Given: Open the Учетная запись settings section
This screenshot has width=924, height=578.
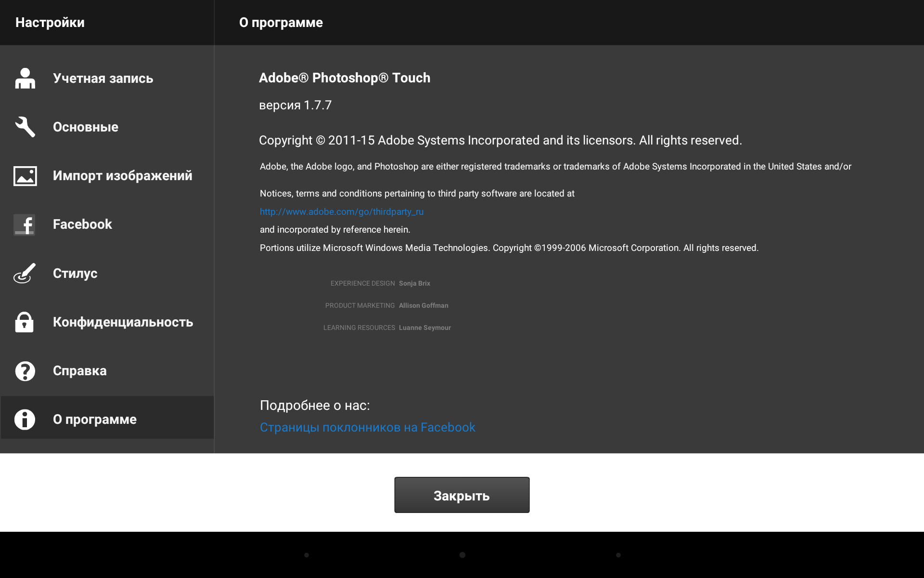Looking at the screenshot, I should (x=107, y=79).
